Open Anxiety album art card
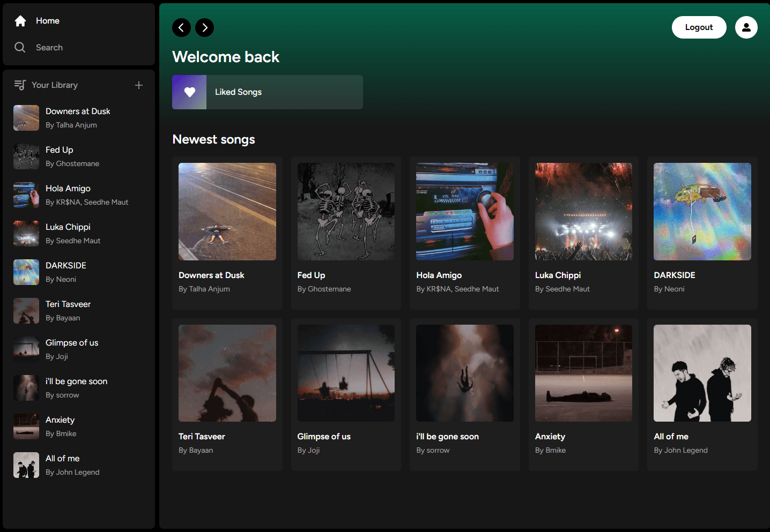 (x=583, y=373)
